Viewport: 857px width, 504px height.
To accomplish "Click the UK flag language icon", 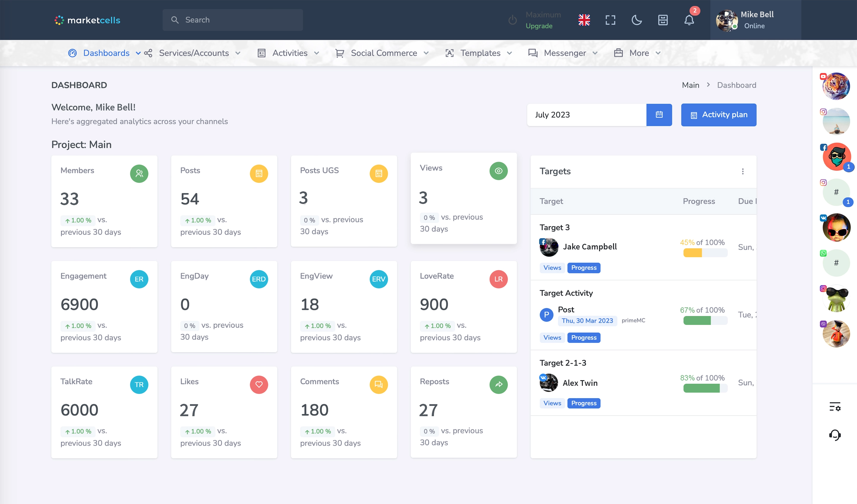I will click(584, 20).
